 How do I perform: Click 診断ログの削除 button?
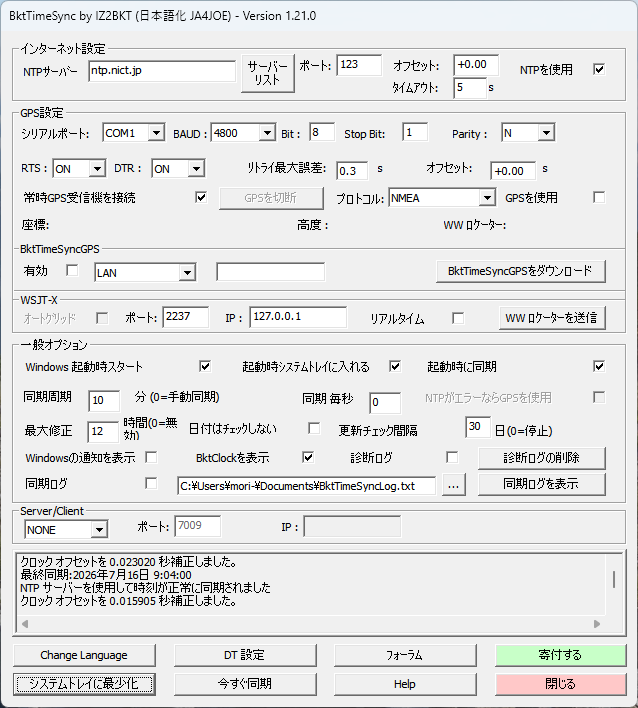click(541, 458)
